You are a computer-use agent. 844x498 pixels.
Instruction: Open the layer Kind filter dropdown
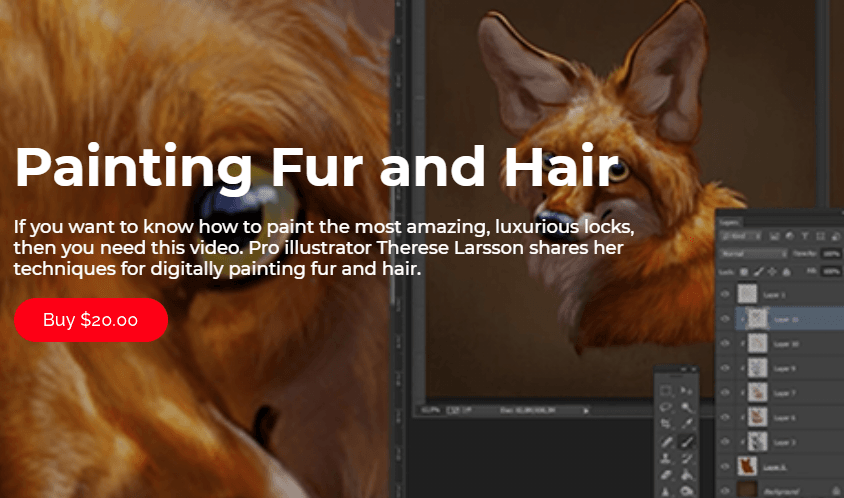tap(741, 236)
